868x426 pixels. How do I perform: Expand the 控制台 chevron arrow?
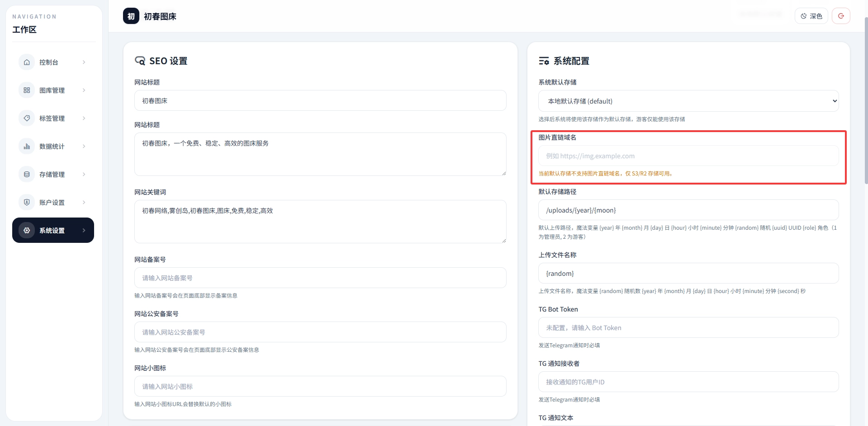(84, 62)
